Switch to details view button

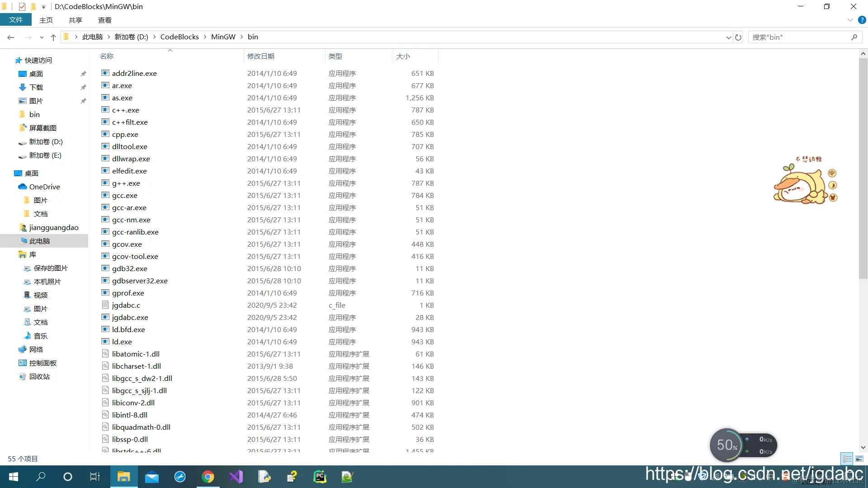tap(847, 459)
